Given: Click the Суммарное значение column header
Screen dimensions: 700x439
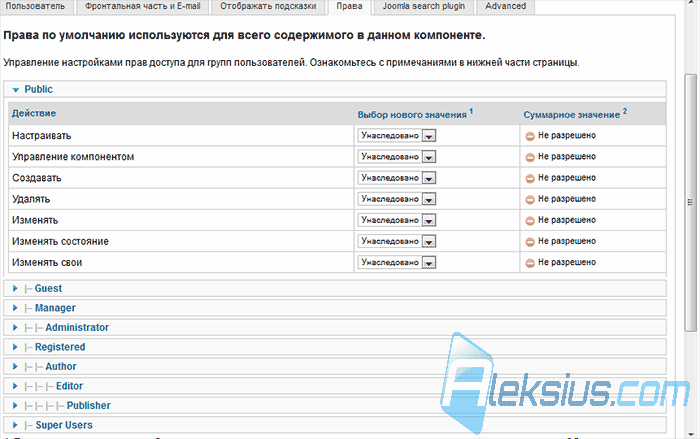Looking at the screenshot, I should click(575, 114).
